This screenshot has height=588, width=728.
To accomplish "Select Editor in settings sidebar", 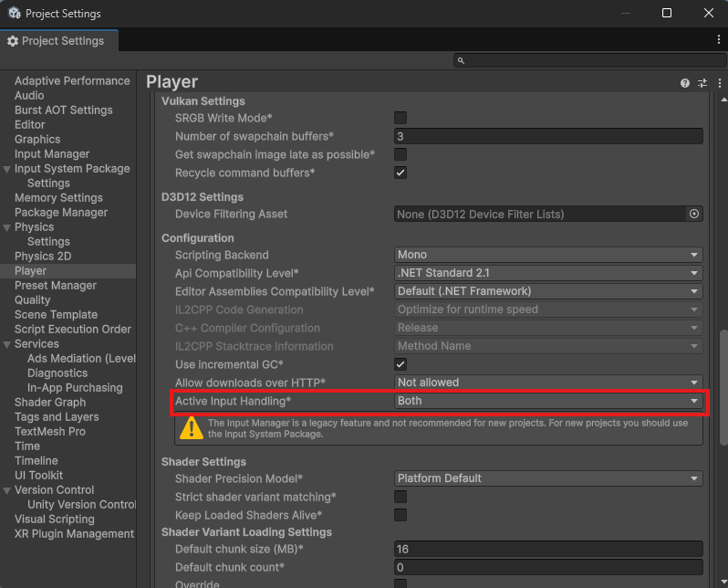I will click(30, 124).
